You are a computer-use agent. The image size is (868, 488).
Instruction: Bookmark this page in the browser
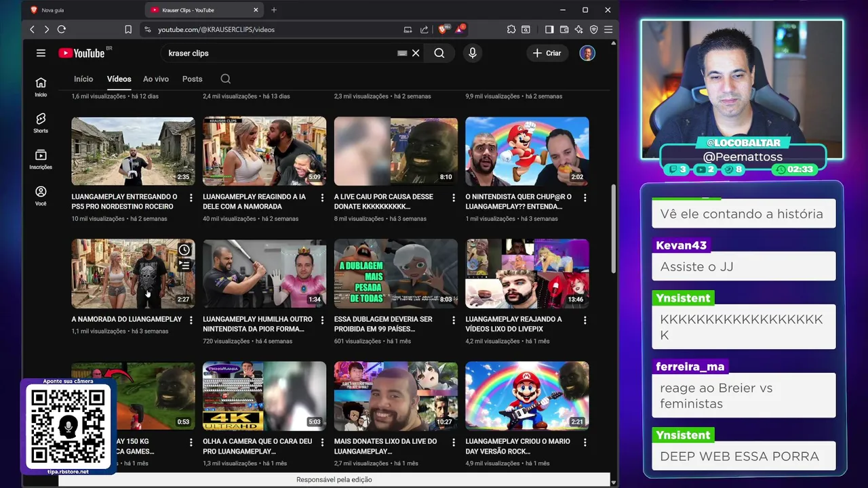pyautogui.click(x=128, y=29)
